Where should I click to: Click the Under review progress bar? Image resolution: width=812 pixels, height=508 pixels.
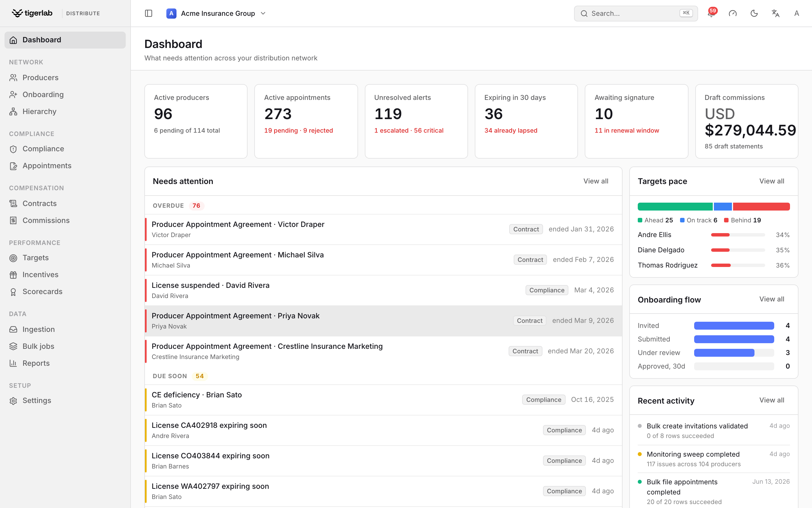pyautogui.click(x=734, y=353)
